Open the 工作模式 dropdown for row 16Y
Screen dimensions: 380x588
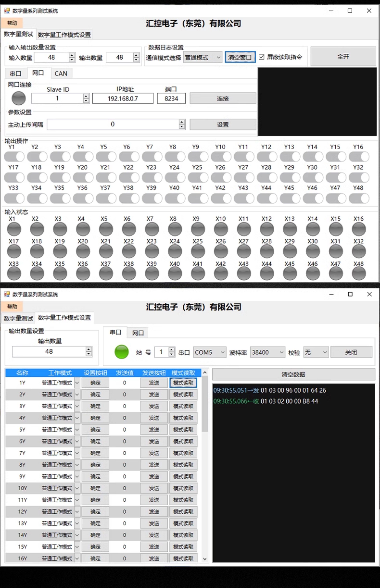tap(77, 558)
